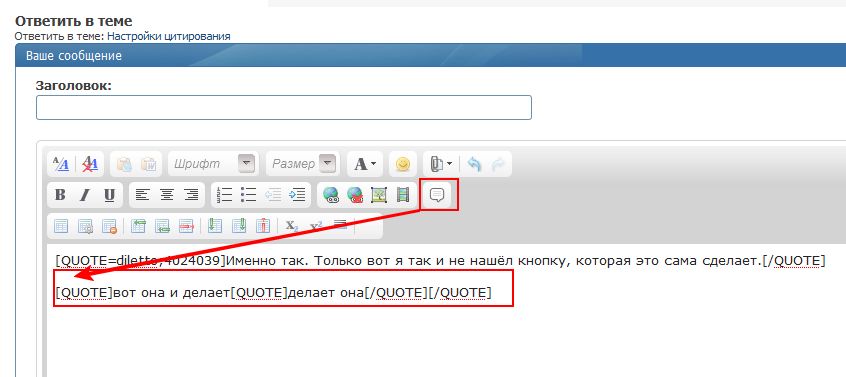Insert an ordered numbered list
Image resolution: width=846 pixels, height=377 pixels.
point(224,195)
